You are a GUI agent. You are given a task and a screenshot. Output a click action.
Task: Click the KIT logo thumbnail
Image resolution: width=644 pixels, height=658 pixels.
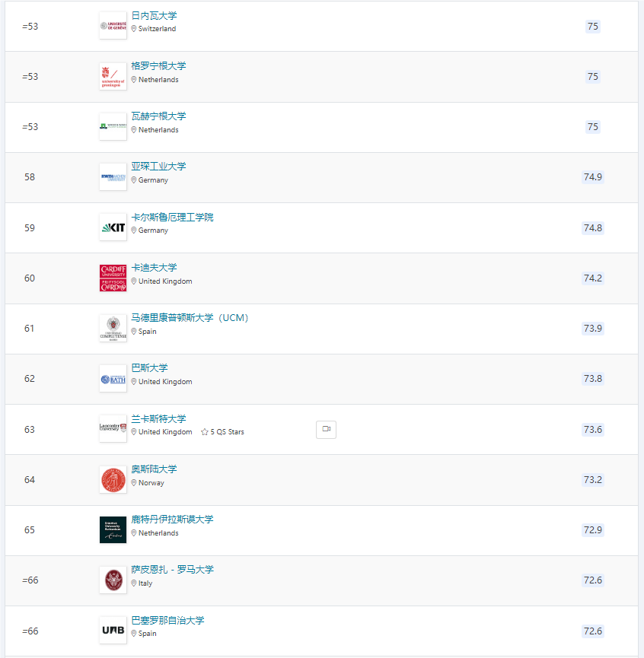click(x=113, y=227)
